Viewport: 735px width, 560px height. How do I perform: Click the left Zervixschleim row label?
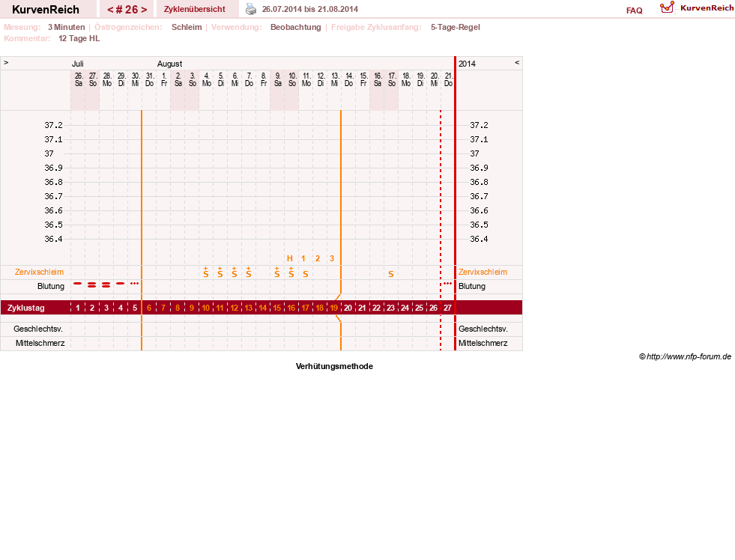[x=40, y=272]
